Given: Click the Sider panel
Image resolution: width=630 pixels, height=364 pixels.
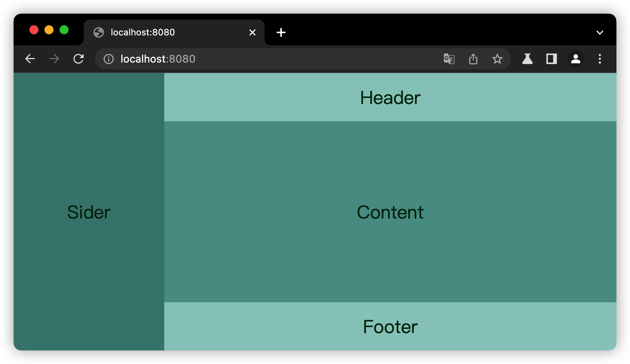Looking at the screenshot, I should [89, 212].
